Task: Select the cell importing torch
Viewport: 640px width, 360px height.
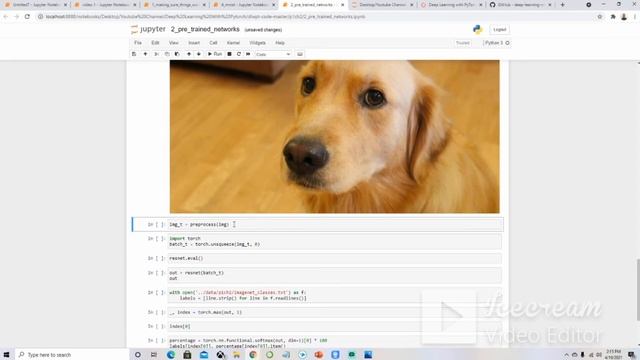Action: click(x=335, y=241)
